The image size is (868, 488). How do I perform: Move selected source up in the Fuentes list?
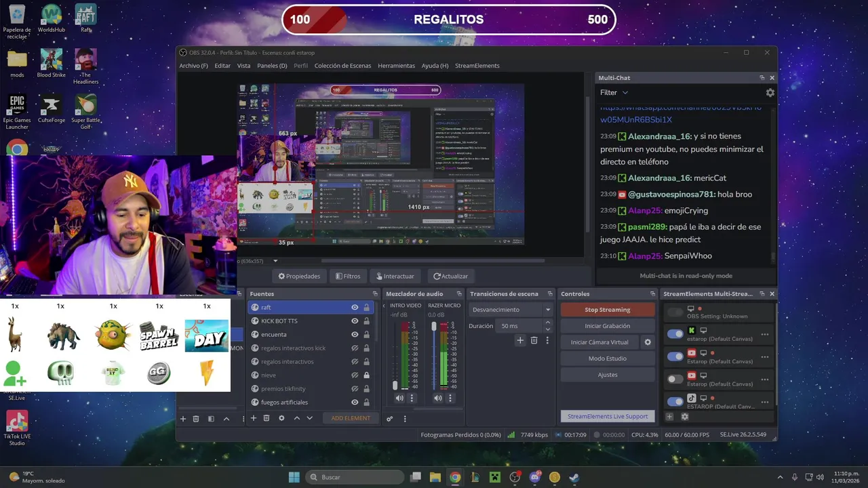click(296, 418)
